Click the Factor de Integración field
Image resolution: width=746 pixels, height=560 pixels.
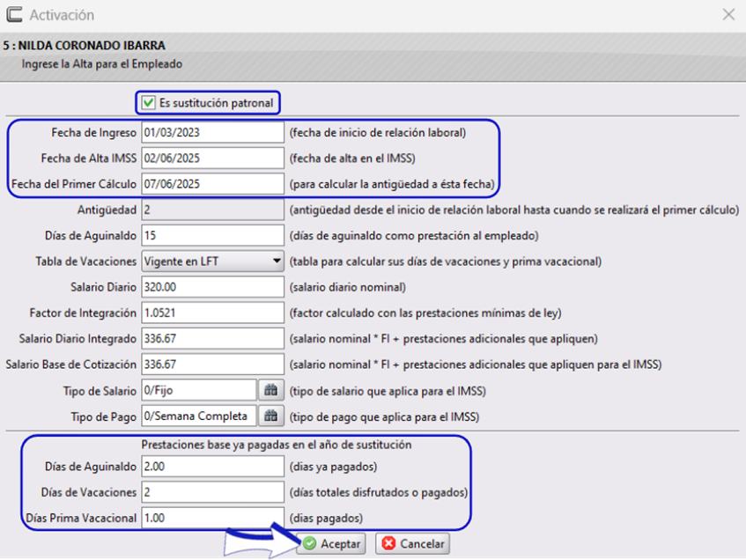coord(211,313)
